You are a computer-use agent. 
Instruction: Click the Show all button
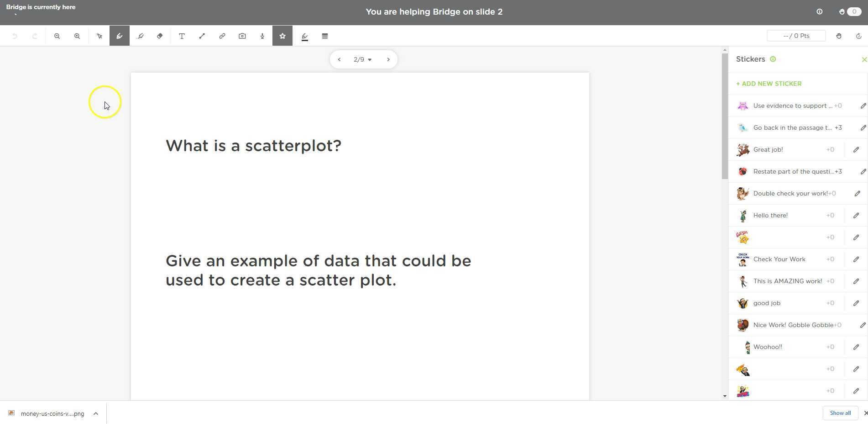[840, 413]
